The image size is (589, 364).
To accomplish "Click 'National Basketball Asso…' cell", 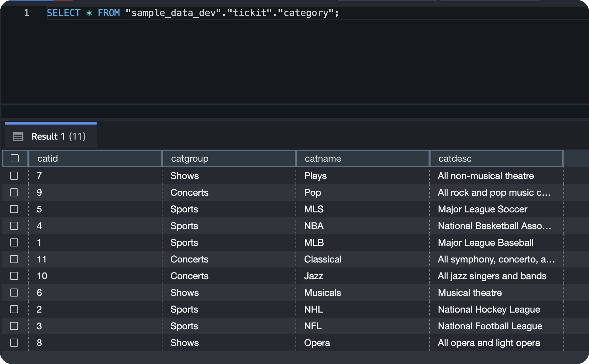I will point(496,226).
